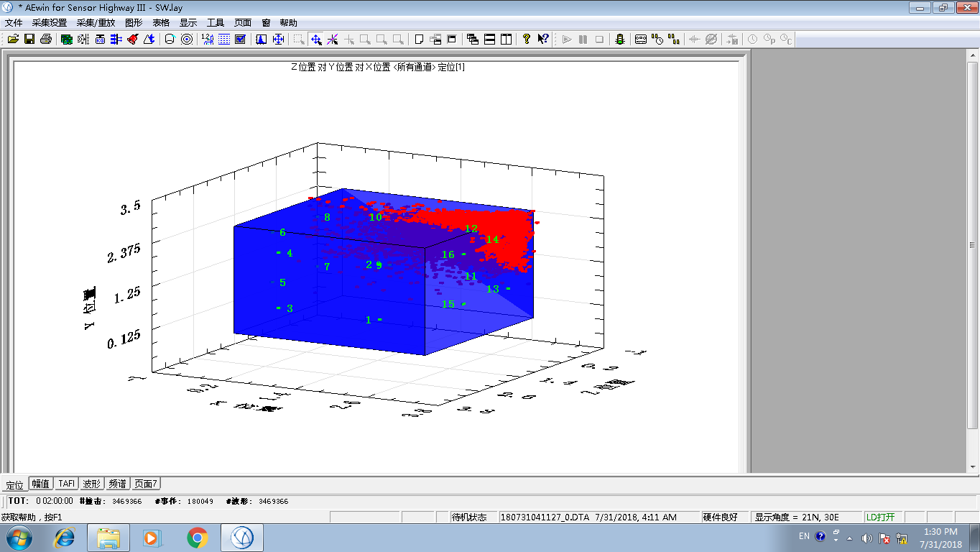The height and width of the screenshot is (552, 980).
Task: Tile windows horizontally icon
Action: click(x=489, y=39)
